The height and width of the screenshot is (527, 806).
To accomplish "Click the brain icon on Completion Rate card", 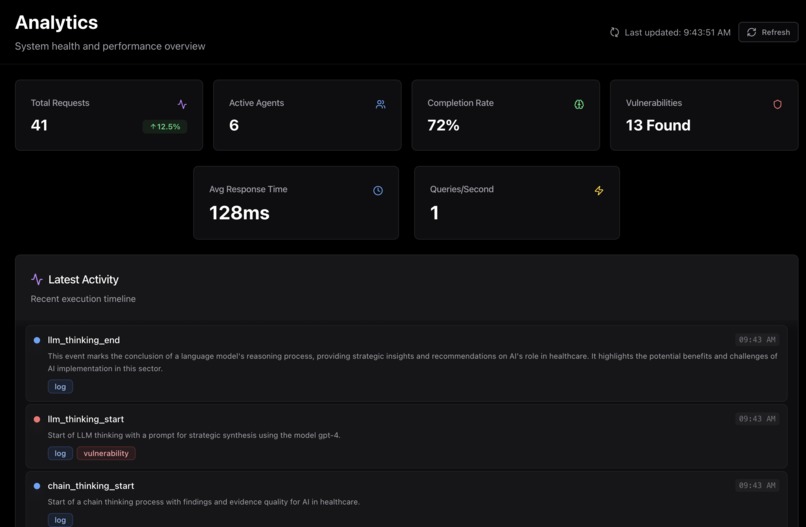I will click(579, 104).
